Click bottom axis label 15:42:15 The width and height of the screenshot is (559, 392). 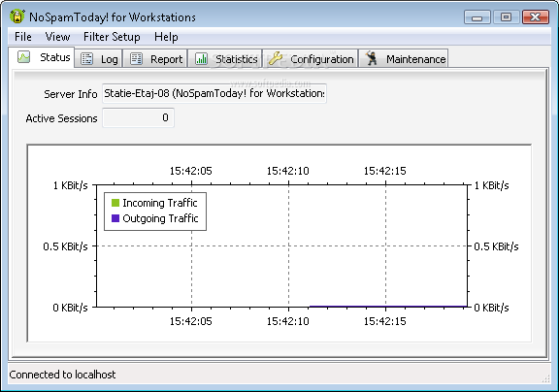point(384,321)
